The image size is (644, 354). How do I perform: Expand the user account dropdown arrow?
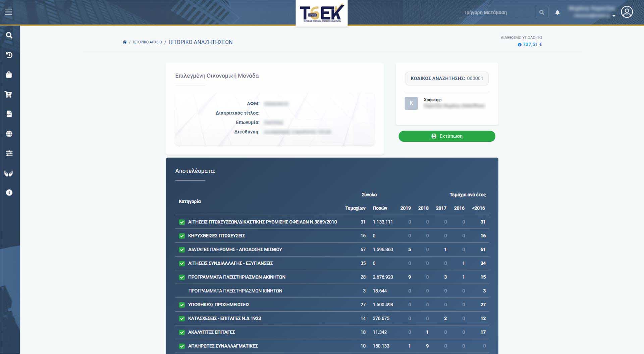(x=613, y=16)
